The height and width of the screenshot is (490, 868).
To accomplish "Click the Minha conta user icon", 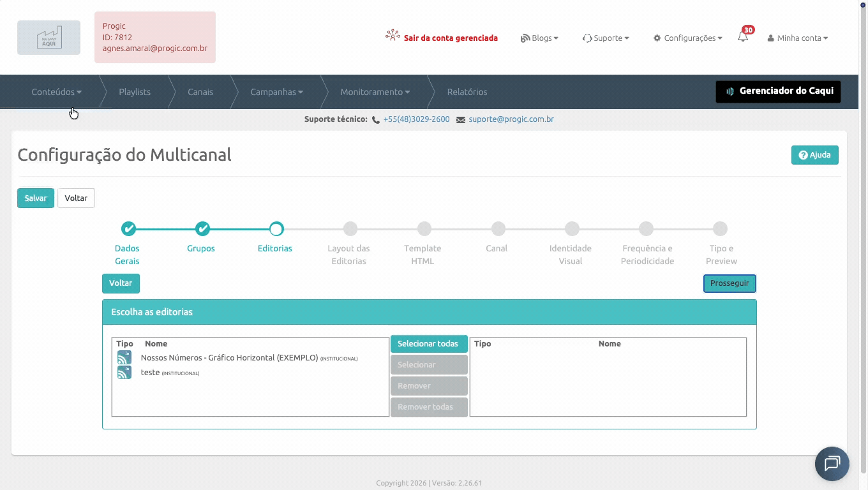I will (771, 38).
